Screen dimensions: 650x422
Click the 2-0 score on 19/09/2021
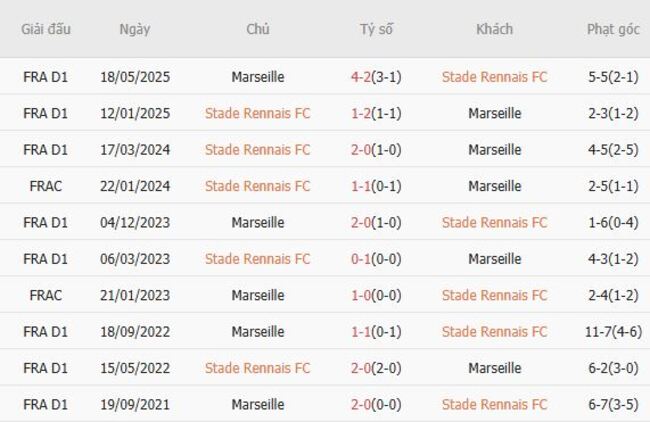364,404
